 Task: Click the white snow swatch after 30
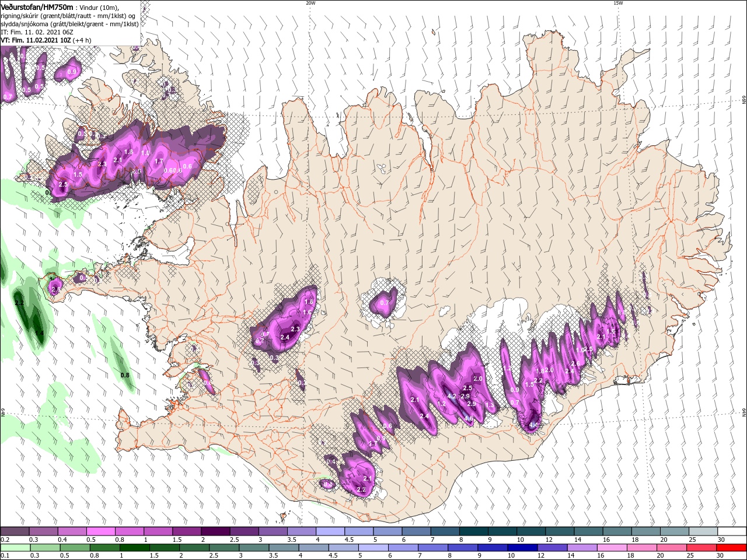pos(731,531)
